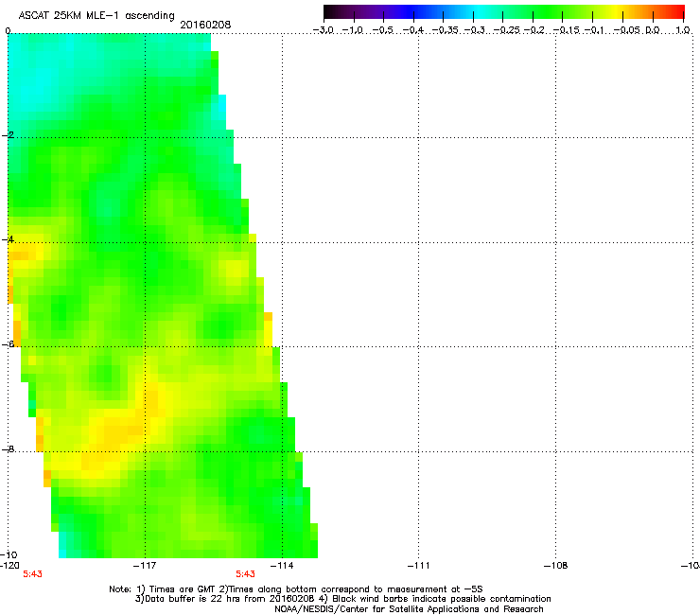Click the longitude label -117
Screen dimensions: 700x615
coord(145,566)
